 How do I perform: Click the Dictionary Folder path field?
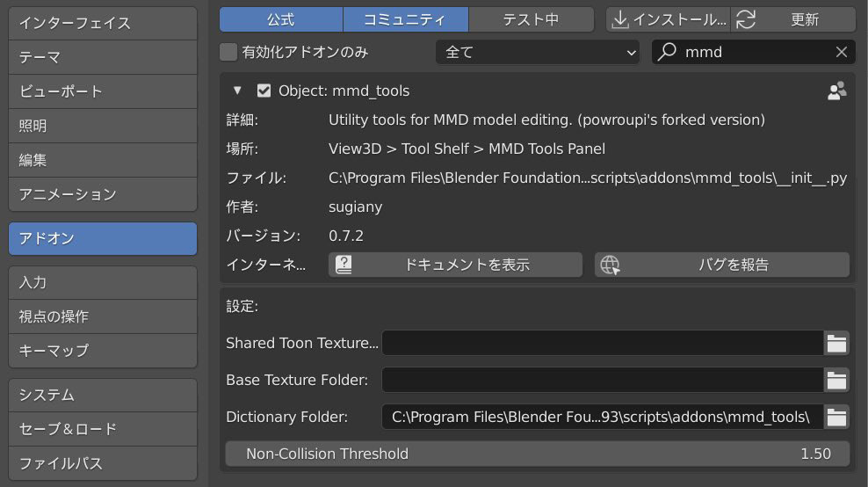[603, 418]
